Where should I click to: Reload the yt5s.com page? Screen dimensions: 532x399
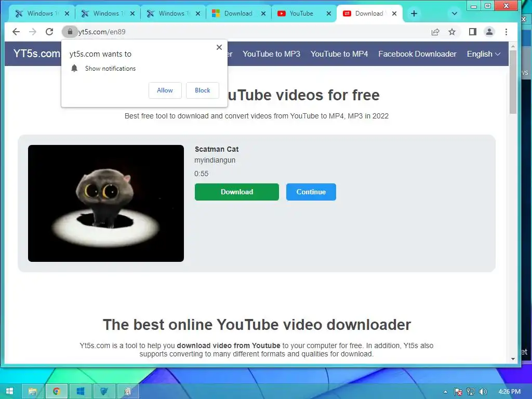49,32
